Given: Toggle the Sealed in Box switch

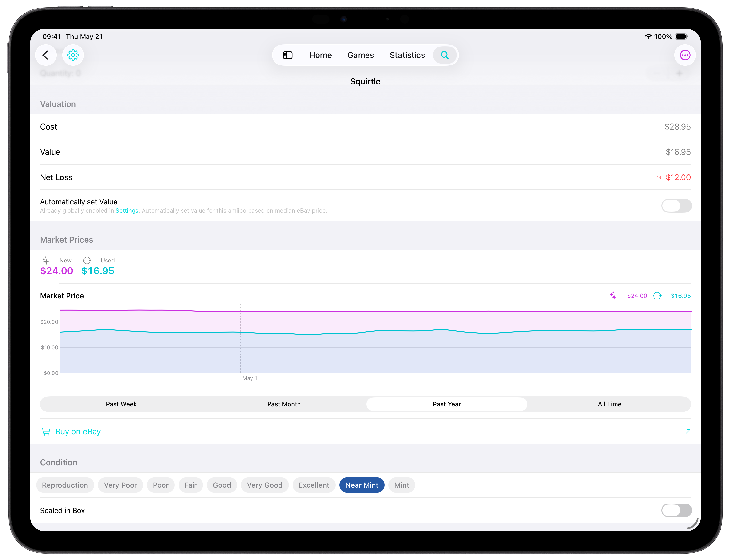Looking at the screenshot, I should [x=676, y=510].
